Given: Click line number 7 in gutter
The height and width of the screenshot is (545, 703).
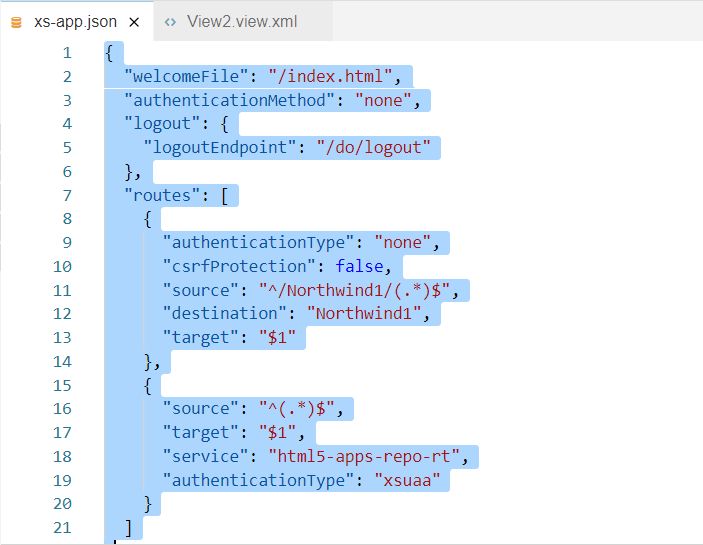Looking at the screenshot, I should pos(67,195).
